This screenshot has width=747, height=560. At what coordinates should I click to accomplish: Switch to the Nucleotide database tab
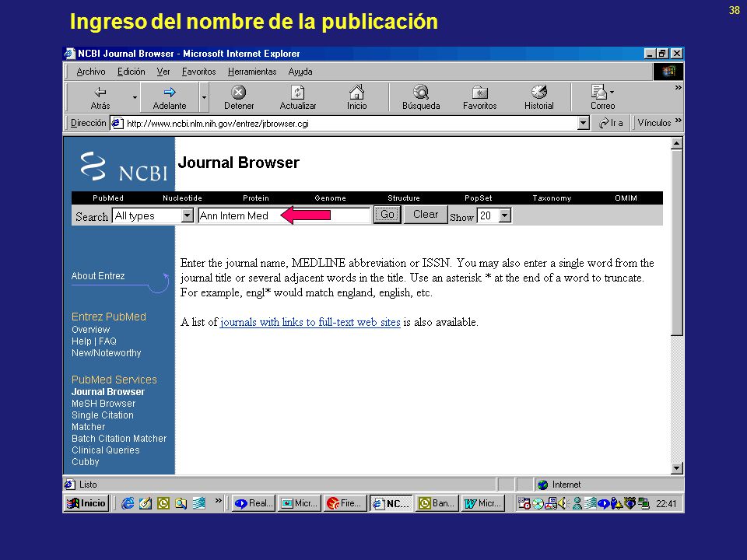(182, 198)
